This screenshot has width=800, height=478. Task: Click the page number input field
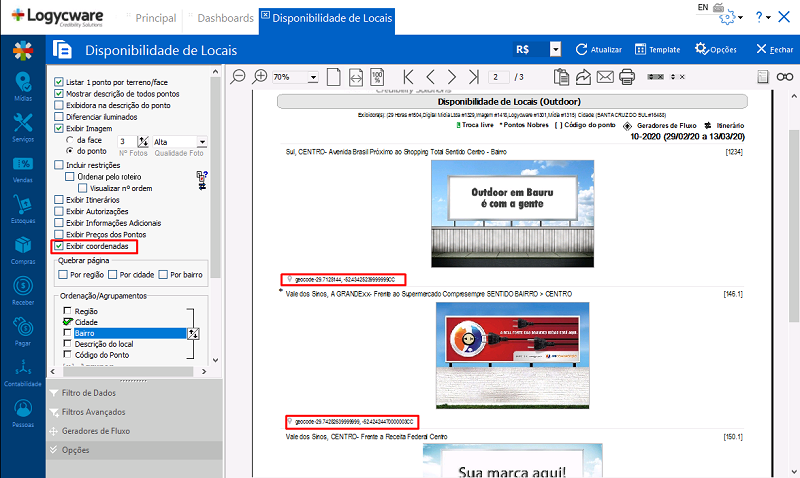tap(498, 77)
